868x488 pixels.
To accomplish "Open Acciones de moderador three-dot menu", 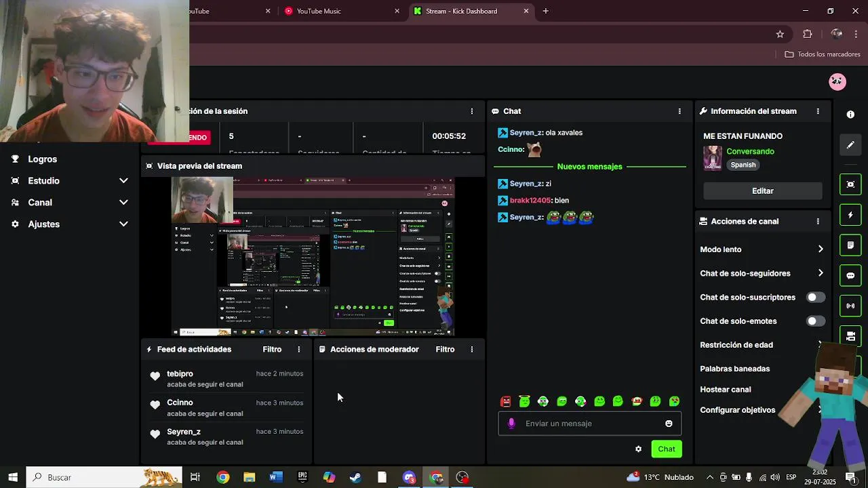I will (x=472, y=349).
